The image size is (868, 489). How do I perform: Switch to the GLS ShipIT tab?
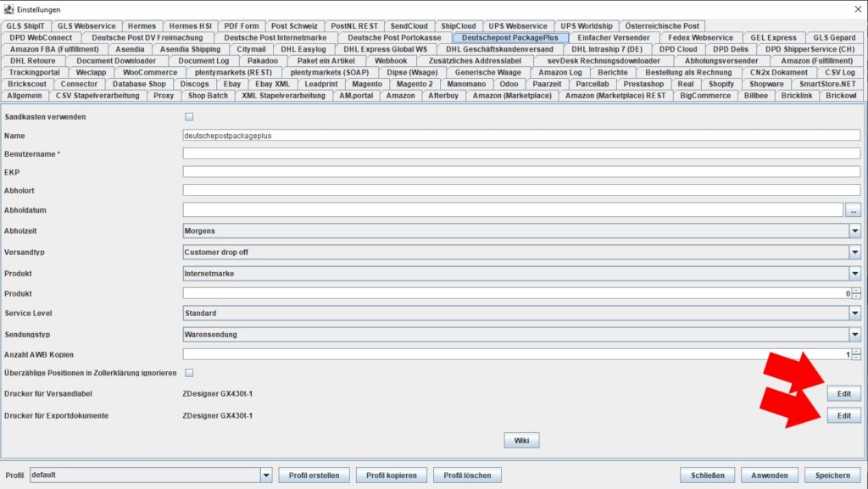[25, 26]
